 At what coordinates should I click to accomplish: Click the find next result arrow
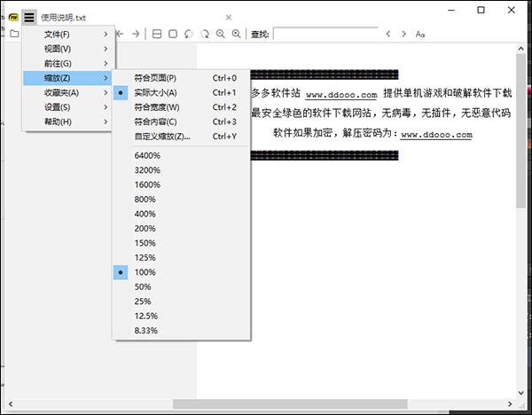pyautogui.click(x=405, y=34)
